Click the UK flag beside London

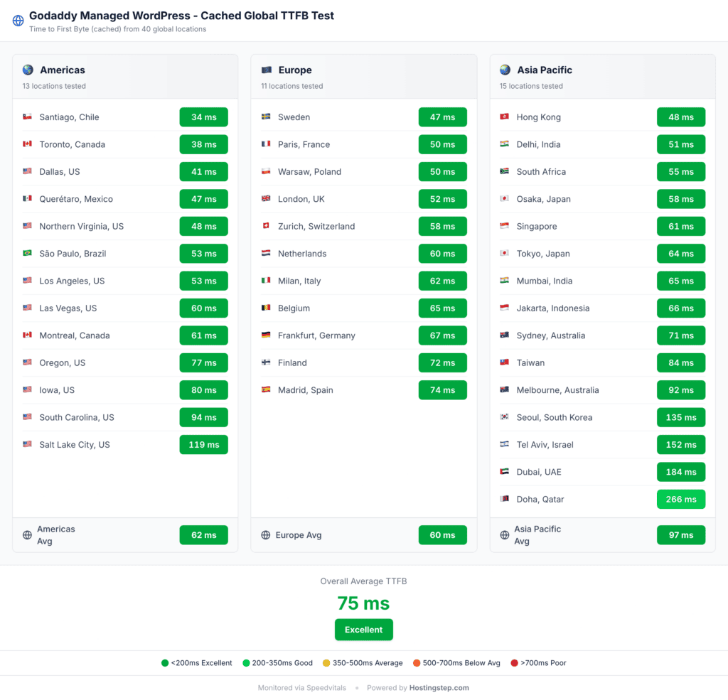266,198
